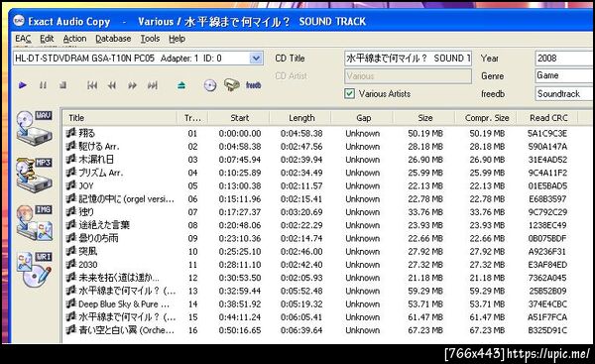Click music note icon of track 途絶えた言葉
The height and width of the screenshot is (364, 595).
pyautogui.click(x=71, y=225)
